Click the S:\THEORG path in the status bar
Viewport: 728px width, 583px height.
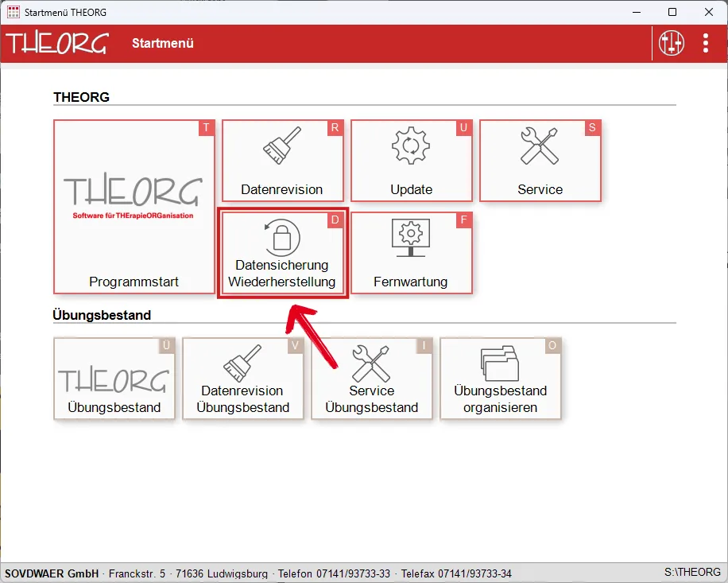692,573
